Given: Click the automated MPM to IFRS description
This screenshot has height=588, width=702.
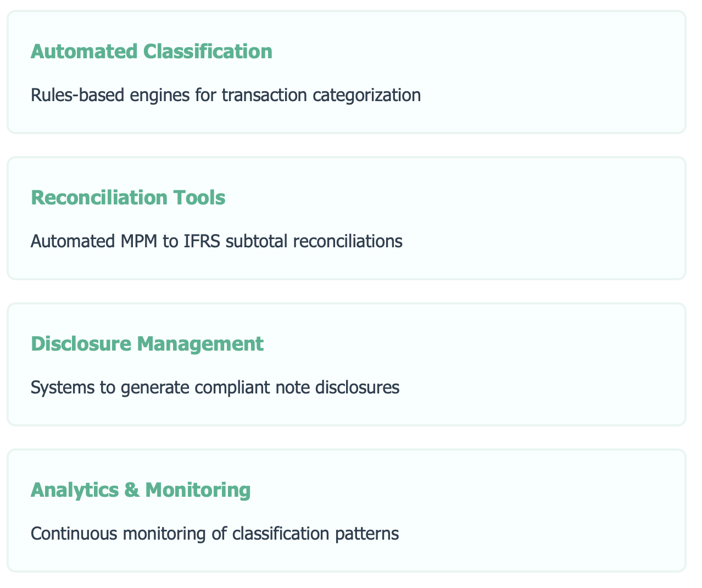Looking at the screenshot, I should pos(216,241).
